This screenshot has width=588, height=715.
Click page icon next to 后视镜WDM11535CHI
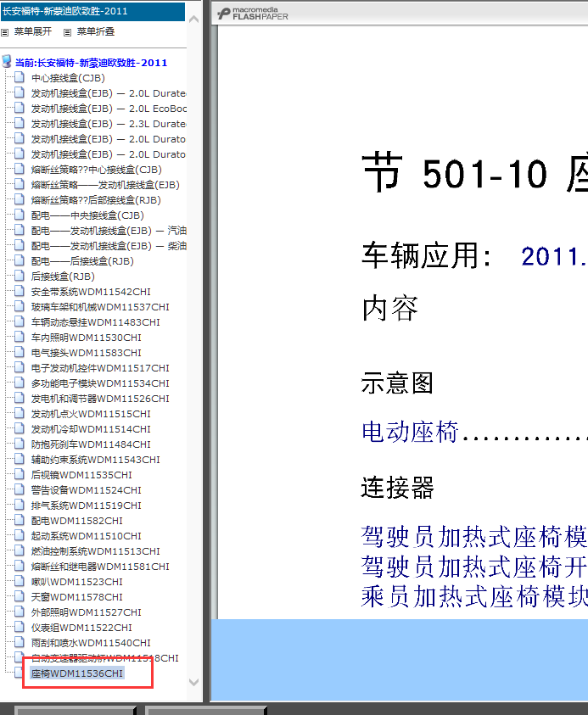pyautogui.click(x=20, y=474)
